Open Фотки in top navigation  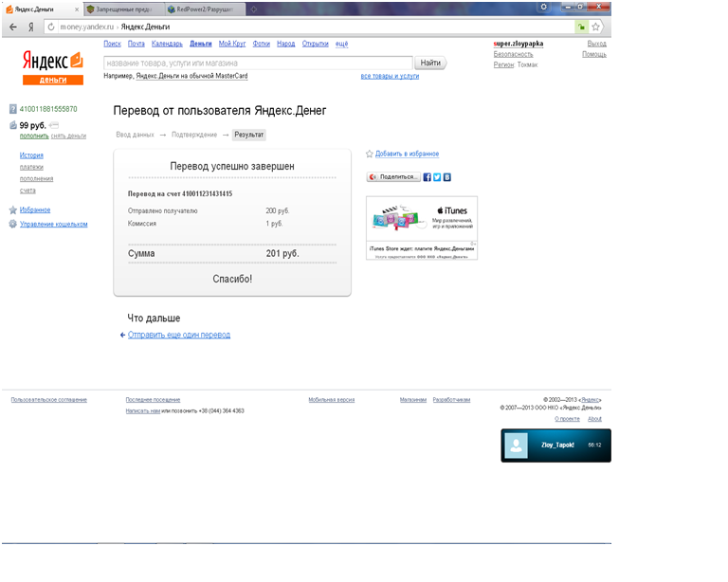pos(262,44)
